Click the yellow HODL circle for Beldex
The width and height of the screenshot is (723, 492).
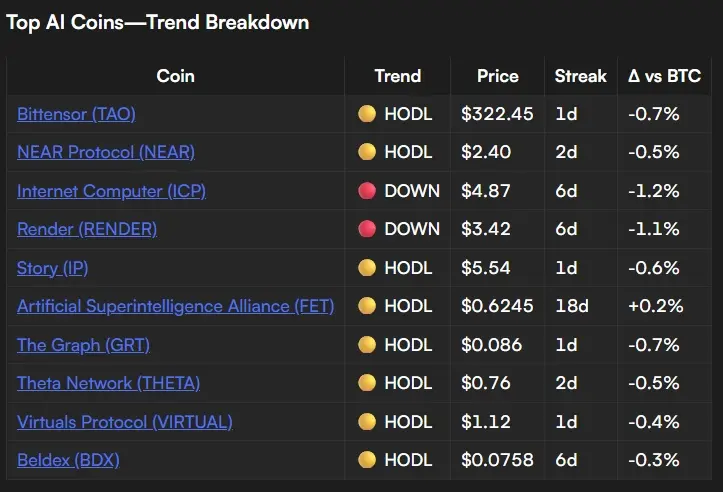point(367,460)
